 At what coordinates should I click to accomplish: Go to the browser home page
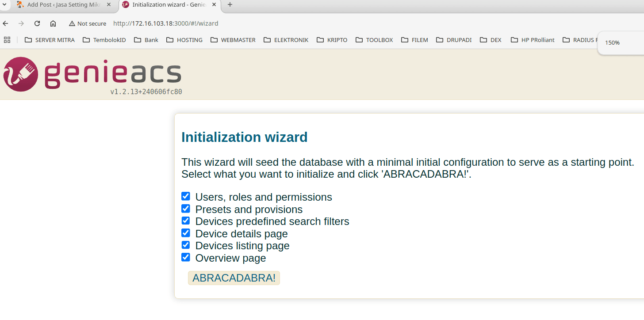tap(53, 23)
